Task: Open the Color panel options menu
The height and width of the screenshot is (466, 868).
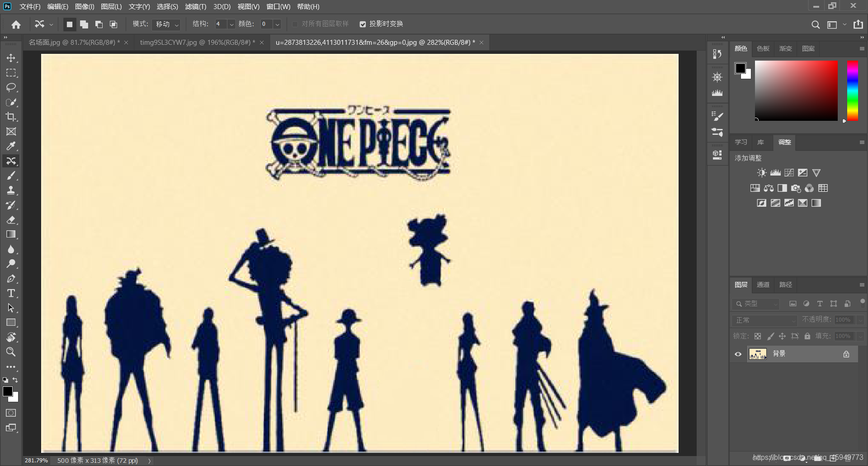Action: [x=862, y=48]
